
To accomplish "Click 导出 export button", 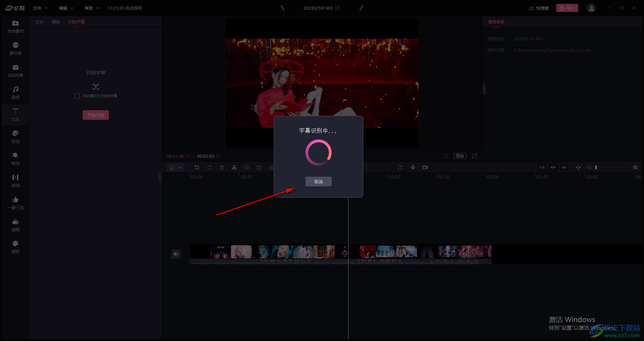I will pos(567,8).
